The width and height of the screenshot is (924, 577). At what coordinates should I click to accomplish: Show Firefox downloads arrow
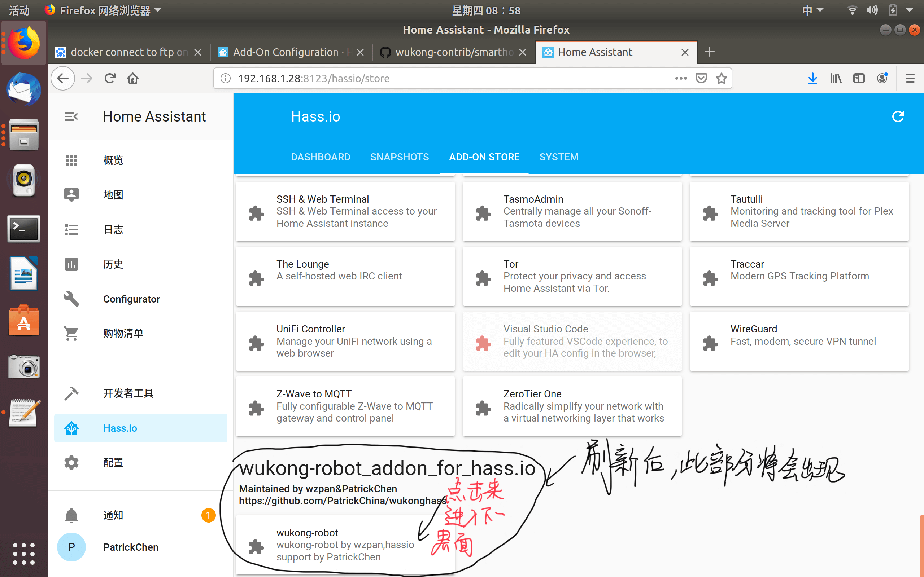(x=812, y=78)
